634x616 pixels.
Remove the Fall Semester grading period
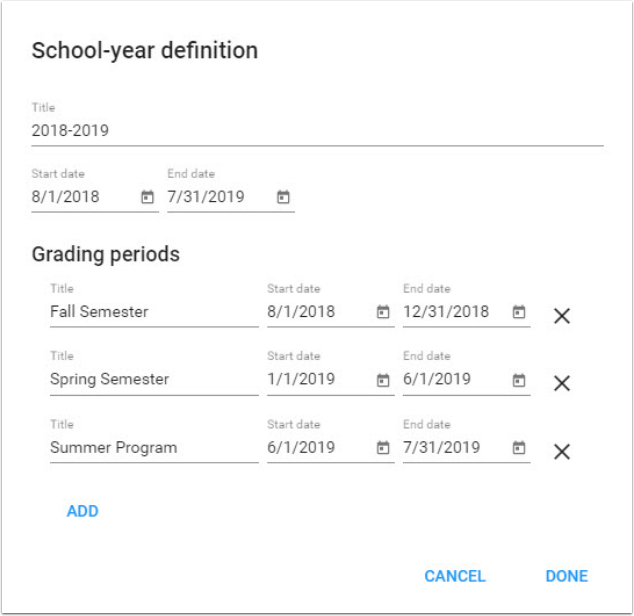[562, 316]
